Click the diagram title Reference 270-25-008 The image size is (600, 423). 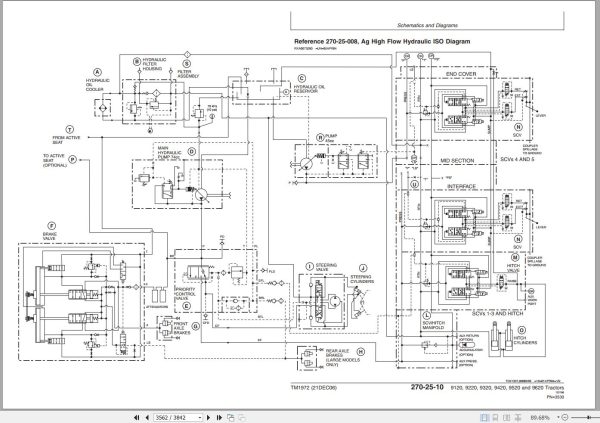382,41
